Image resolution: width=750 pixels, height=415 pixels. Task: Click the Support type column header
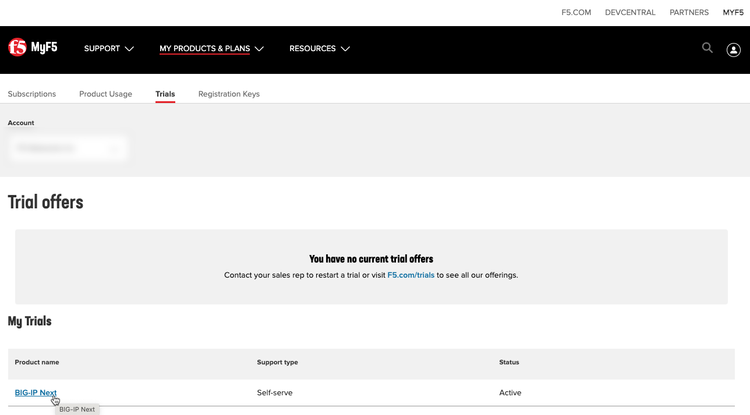tap(277, 362)
